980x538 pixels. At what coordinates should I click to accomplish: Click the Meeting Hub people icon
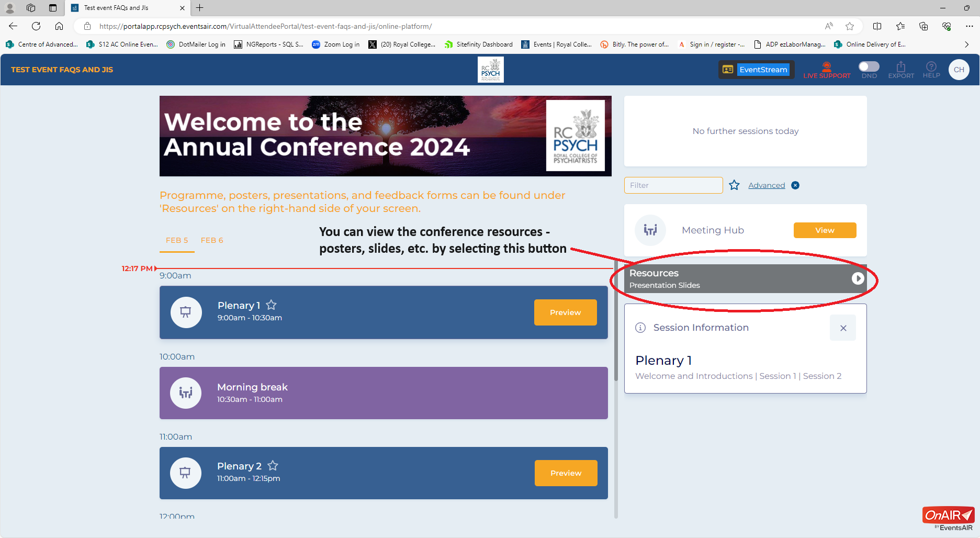(650, 230)
